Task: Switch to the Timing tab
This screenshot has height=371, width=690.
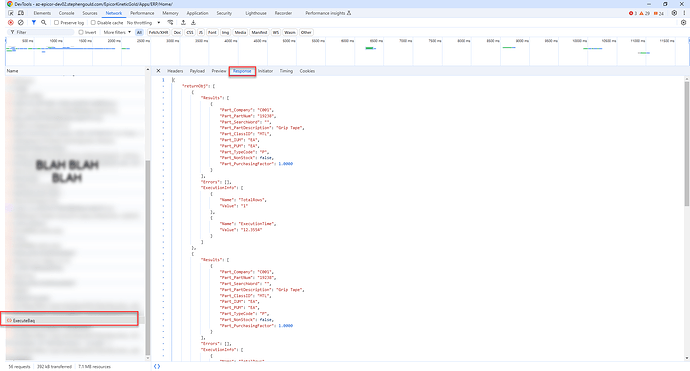Action: click(x=286, y=71)
